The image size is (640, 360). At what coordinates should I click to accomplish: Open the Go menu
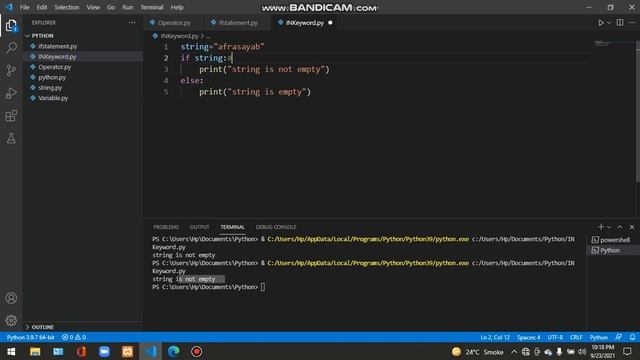(x=111, y=7)
